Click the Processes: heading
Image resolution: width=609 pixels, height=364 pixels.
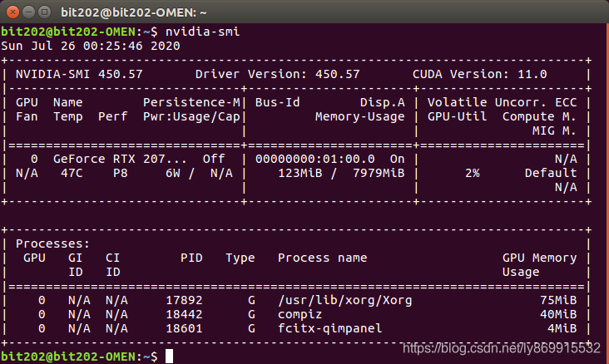(x=52, y=243)
